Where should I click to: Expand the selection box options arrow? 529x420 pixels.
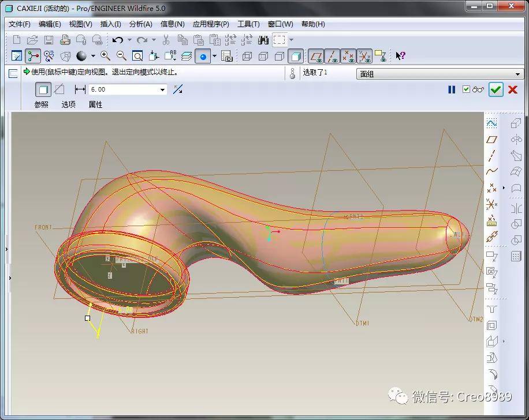(292, 40)
